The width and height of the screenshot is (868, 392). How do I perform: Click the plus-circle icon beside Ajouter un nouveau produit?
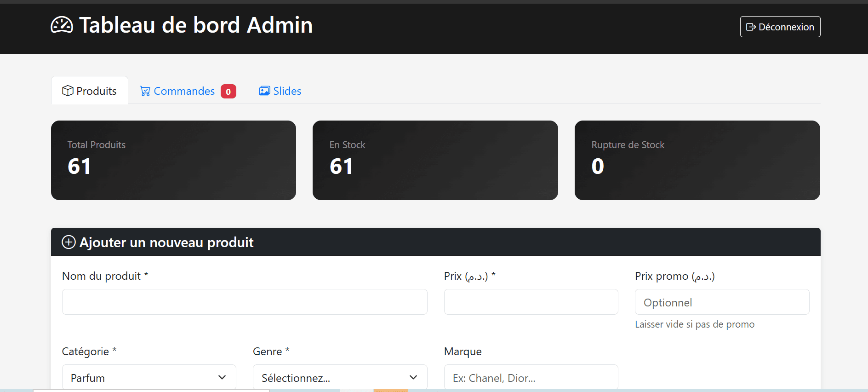pos(69,242)
